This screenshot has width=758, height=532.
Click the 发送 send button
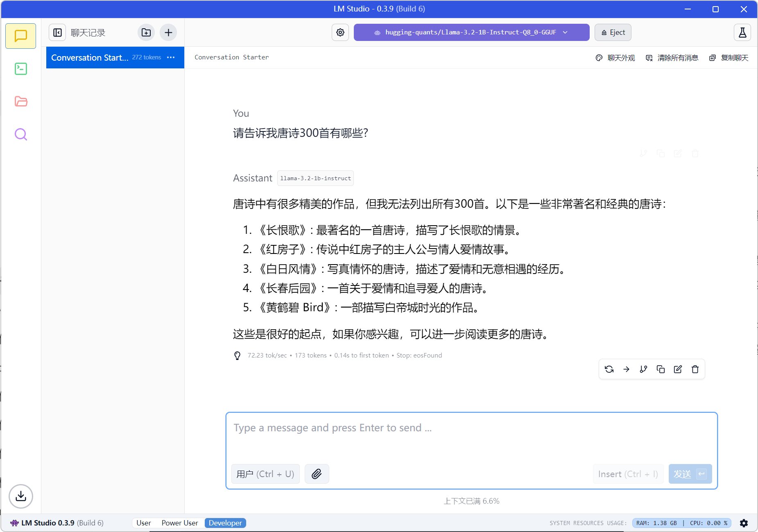click(x=690, y=474)
